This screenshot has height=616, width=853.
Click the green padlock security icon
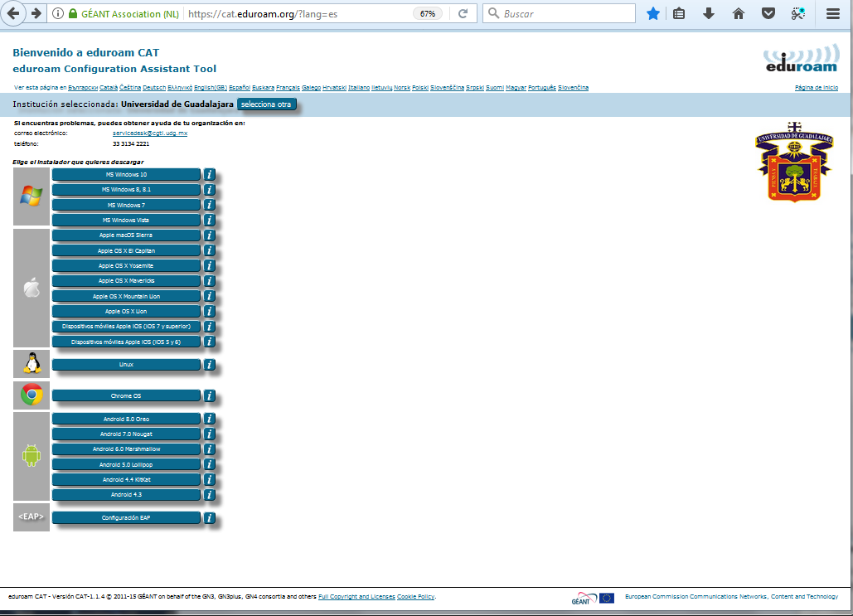(73, 13)
